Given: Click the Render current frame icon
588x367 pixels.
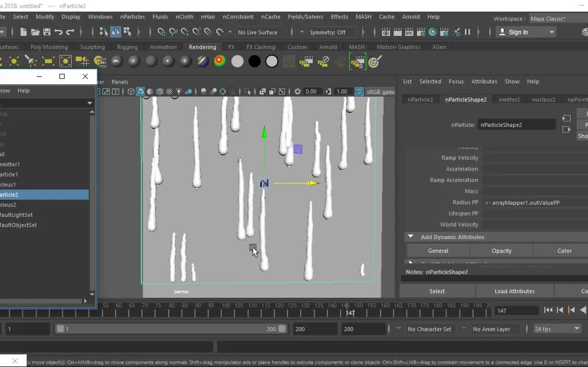Looking at the screenshot, I should pos(398,32).
